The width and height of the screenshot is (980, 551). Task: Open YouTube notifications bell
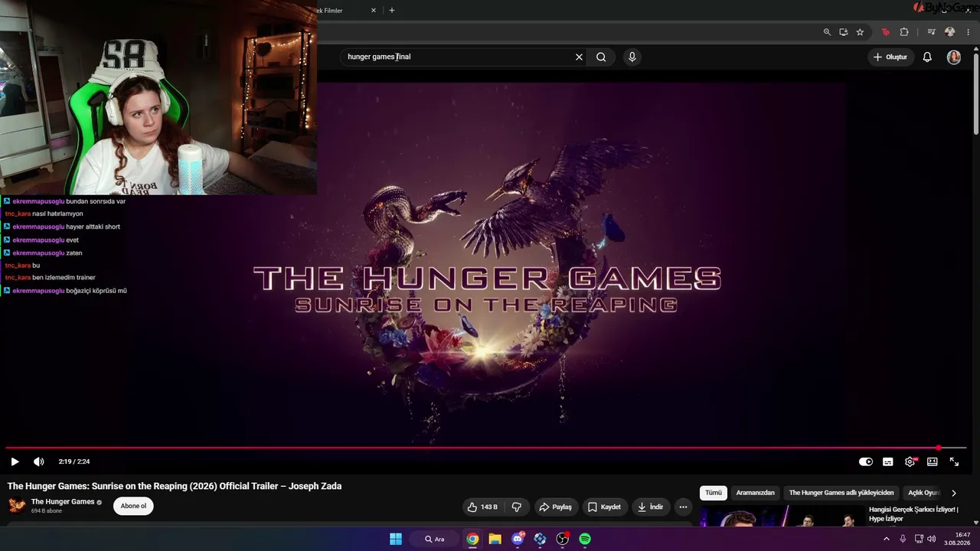pyautogui.click(x=927, y=57)
